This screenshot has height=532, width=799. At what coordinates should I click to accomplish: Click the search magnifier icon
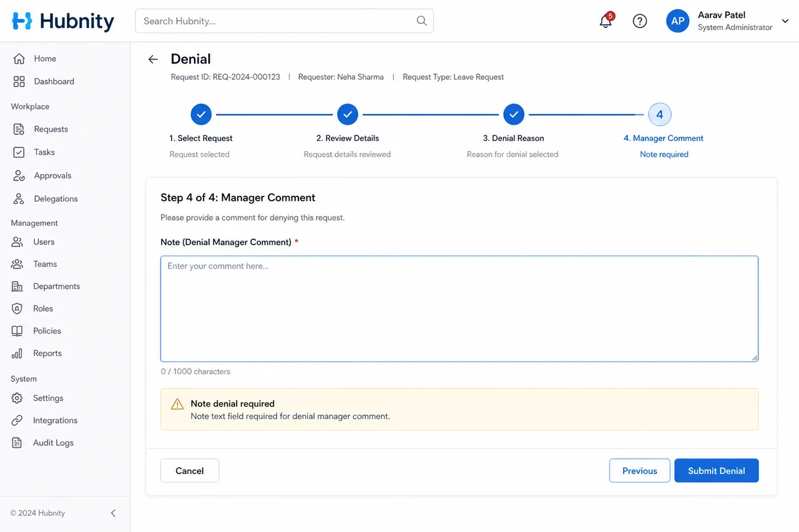coord(422,21)
